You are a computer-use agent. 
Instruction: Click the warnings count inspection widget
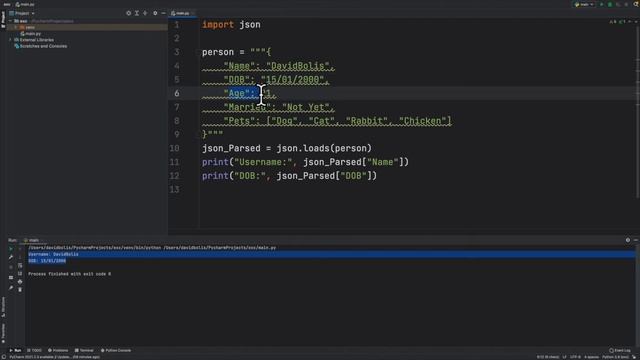[x=613, y=22]
